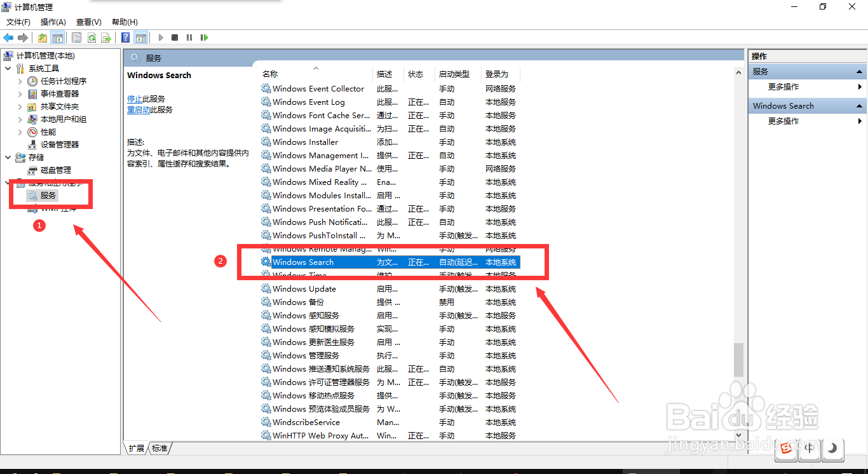Sort by the 启动类型 column header
868x474 pixels.
click(x=459, y=74)
